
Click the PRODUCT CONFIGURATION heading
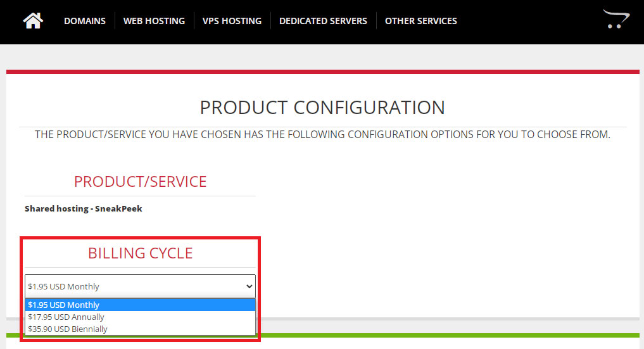(x=322, y=108)
